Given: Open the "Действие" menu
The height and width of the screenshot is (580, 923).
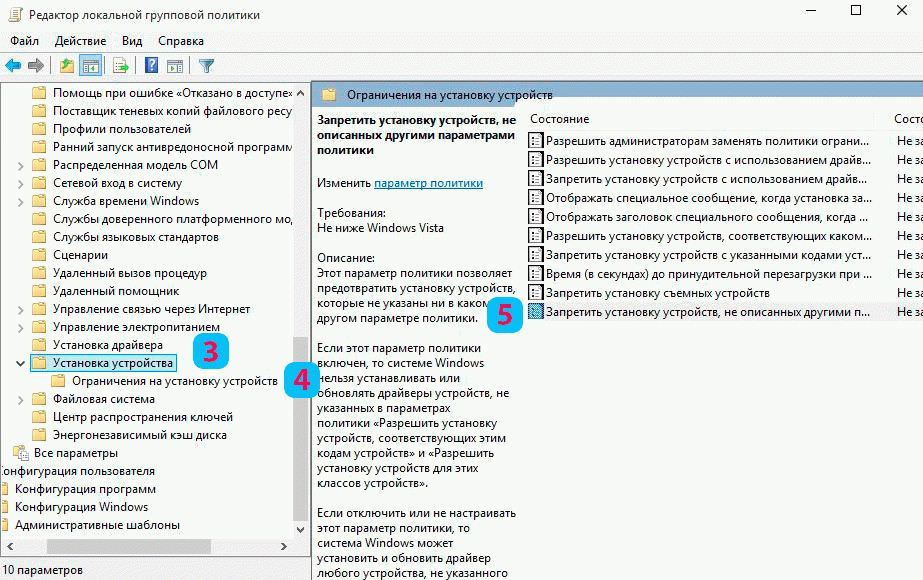Looking at the screenshot, I should pos(80,41).
